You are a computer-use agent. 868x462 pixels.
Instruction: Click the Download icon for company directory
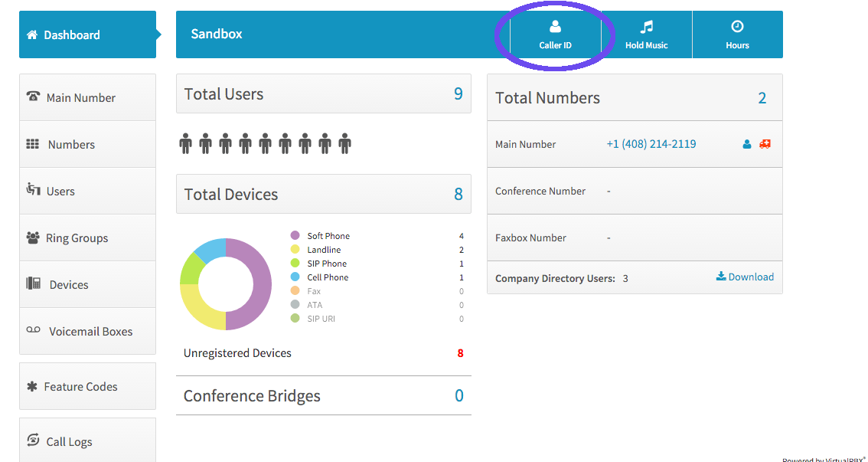click(x=721, y=277)
